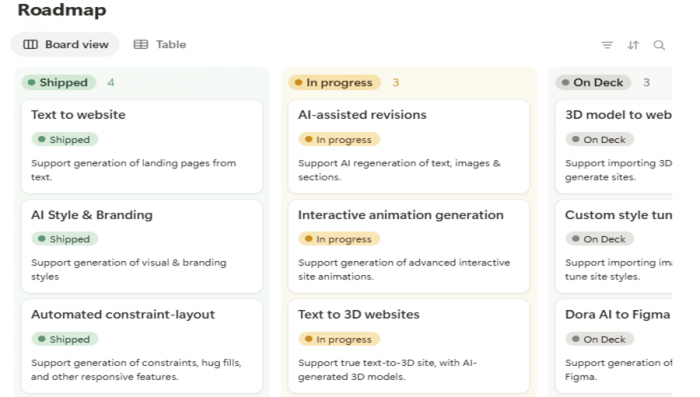
Task: Open the Interactive animation generation card
Action: [409, 246]
